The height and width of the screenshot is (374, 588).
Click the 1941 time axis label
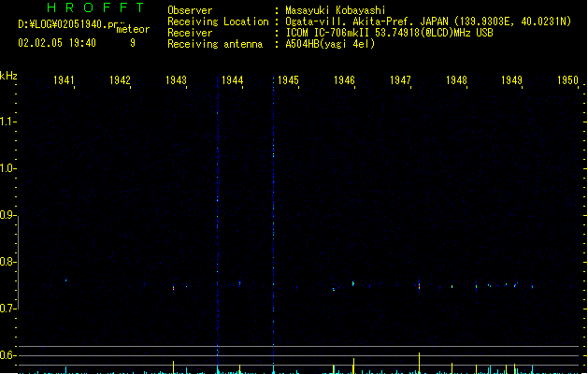click(64, 80)
